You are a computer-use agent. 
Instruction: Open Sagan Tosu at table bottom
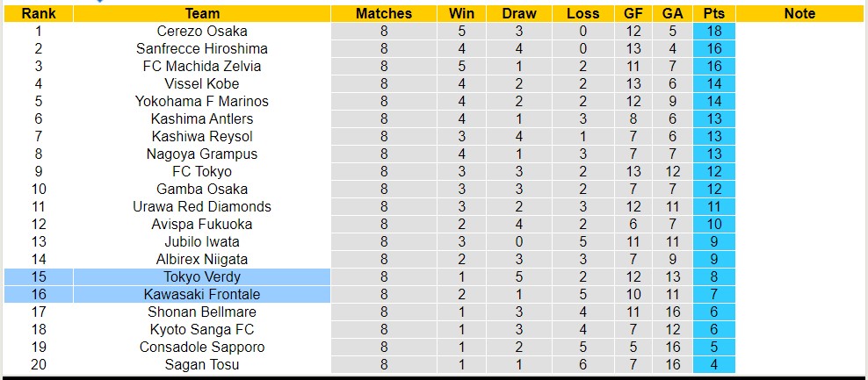pos(202,364)
